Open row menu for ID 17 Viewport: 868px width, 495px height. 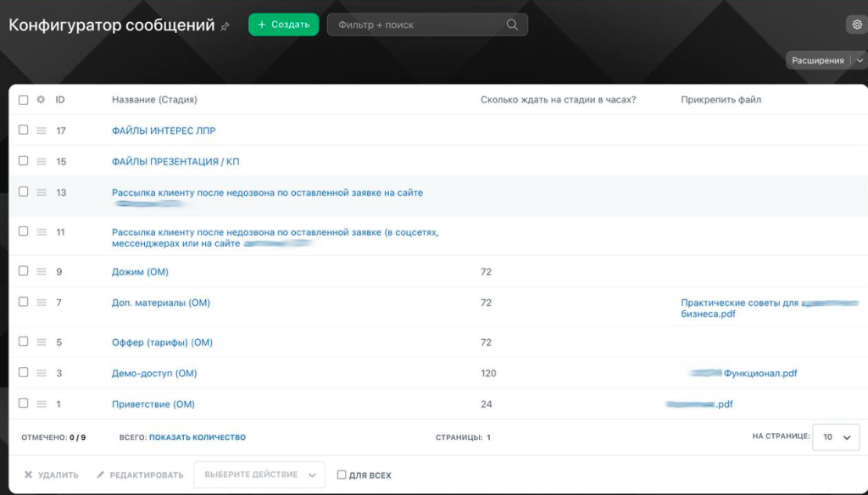(x=41, y=131)
